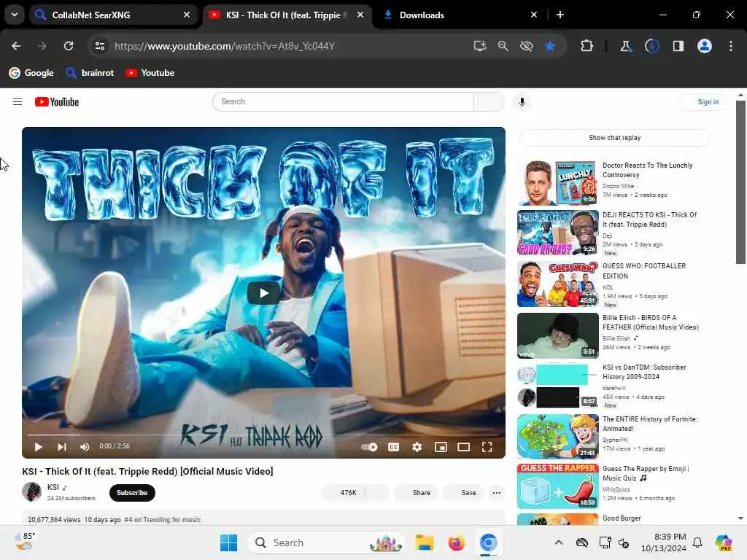Toggle the autoplay switch in the player
The image size is (747, 560).
pyautogui.click(x=369, y=447)
